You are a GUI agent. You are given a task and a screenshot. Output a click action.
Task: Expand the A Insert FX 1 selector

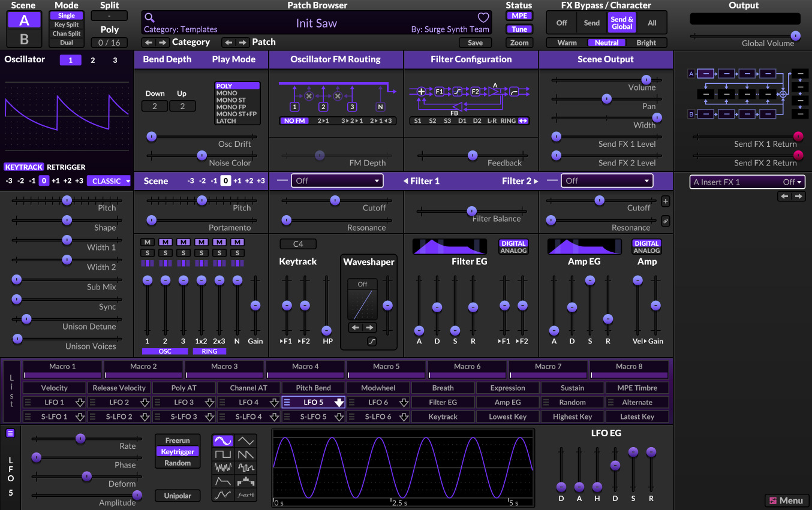[747, 182]
